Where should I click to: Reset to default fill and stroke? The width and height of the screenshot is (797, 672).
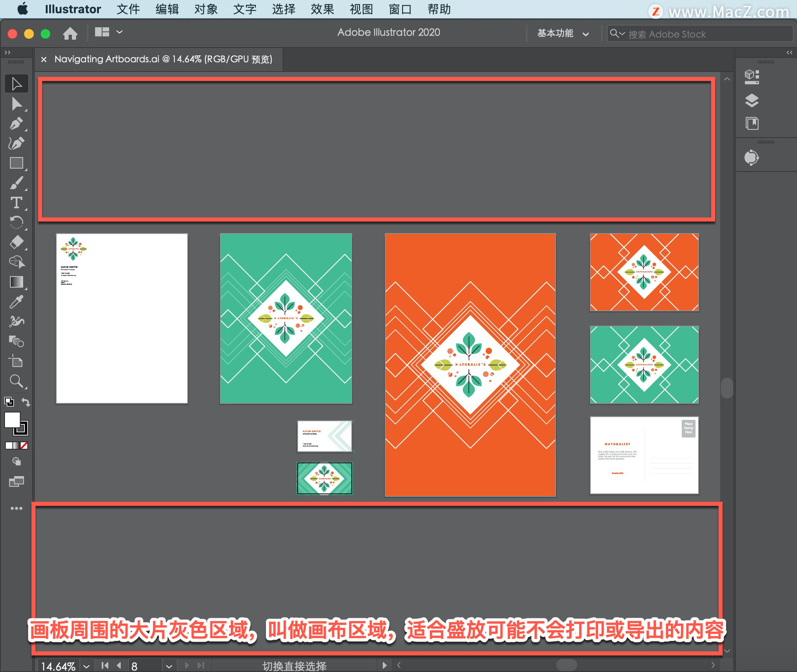[9, 402]
